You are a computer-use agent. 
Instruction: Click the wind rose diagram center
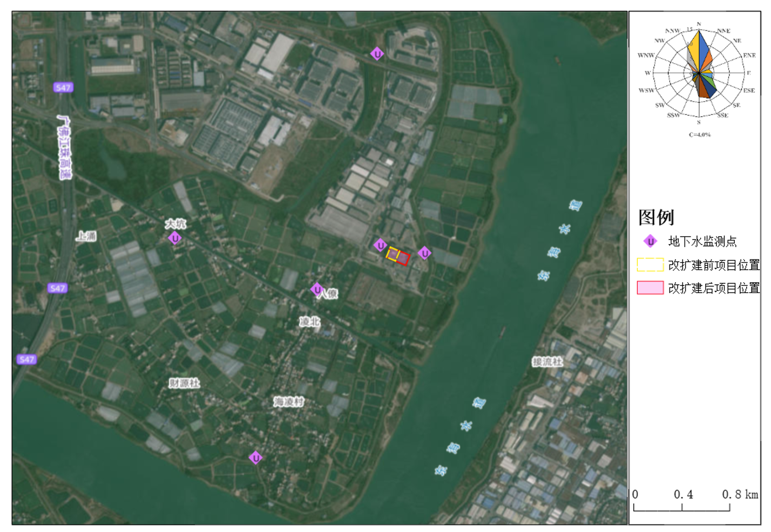tap(699, 72)
